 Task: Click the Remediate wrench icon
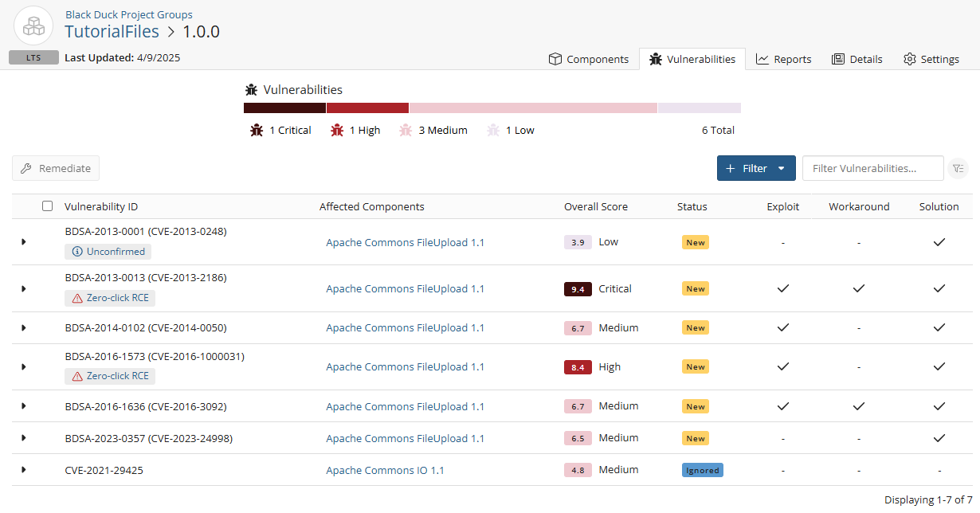(x=27, y=168)
